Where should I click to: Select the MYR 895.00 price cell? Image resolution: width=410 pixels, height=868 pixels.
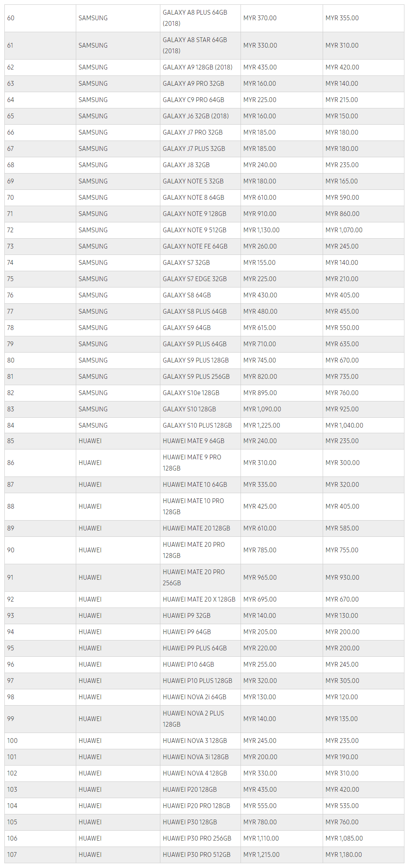[260, 393]
